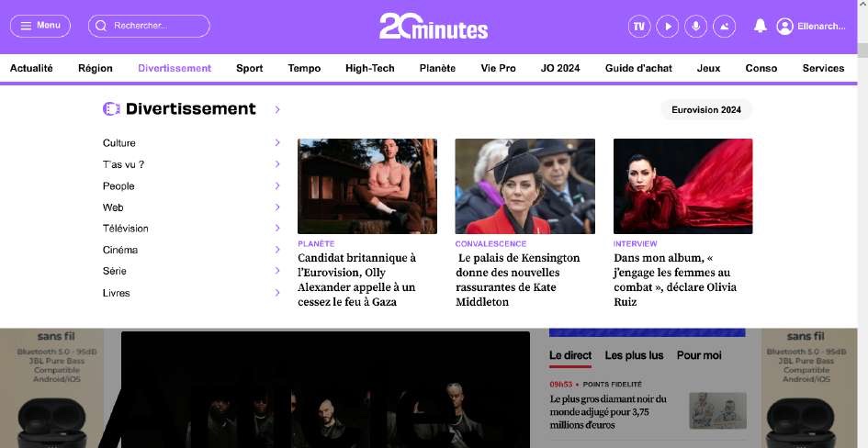This screenshot has width=868, height=448.
Task: Open the High-Tech navigation item
Action: click(x=369, y=68)
